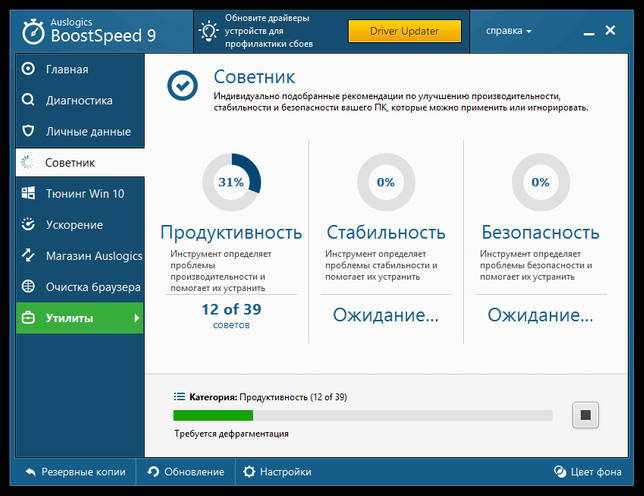Image resolution: width=644 pixels, height=496 pixels.
Task: Switch to Личные данные section
Action: 80,131
